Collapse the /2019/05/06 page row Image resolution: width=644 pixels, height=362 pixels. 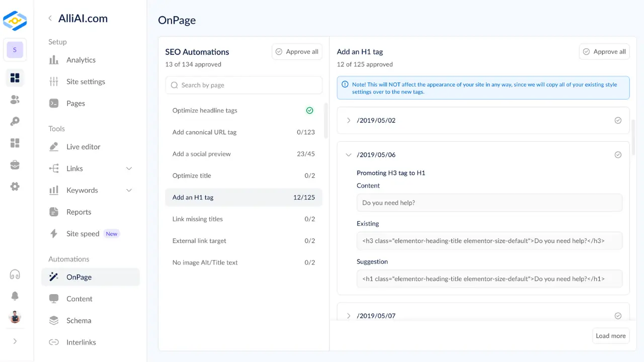[349, 155]
